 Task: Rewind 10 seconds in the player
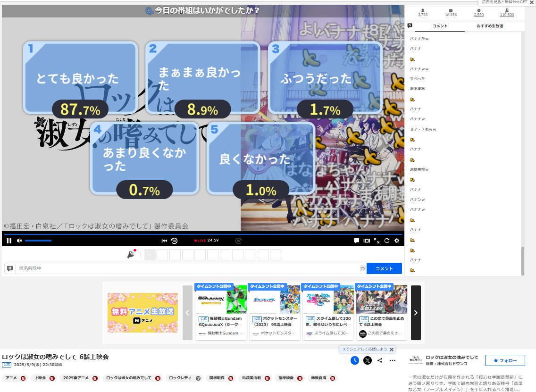(174, 241)
